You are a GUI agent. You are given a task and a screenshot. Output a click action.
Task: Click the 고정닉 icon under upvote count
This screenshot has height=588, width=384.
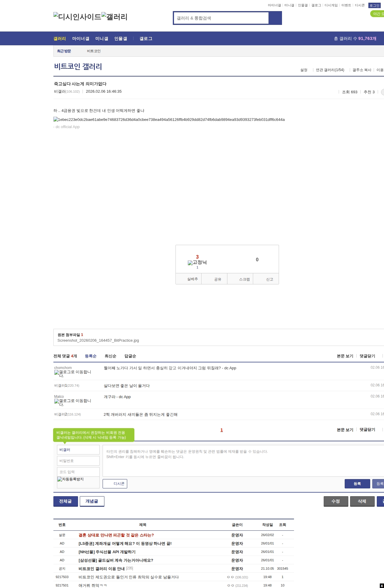(197, 262)
